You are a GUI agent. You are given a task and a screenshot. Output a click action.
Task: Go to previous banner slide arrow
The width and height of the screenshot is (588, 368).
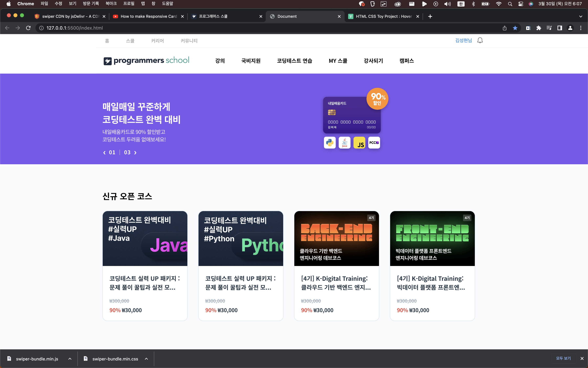[105, 153]
